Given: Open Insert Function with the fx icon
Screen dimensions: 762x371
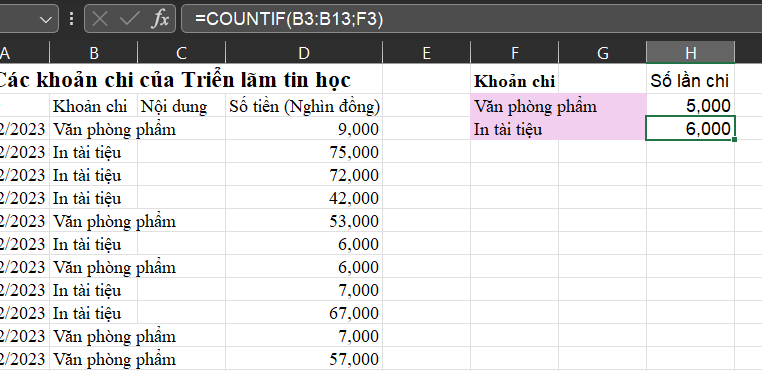Looking at the screenshot, I should point(160,19).
